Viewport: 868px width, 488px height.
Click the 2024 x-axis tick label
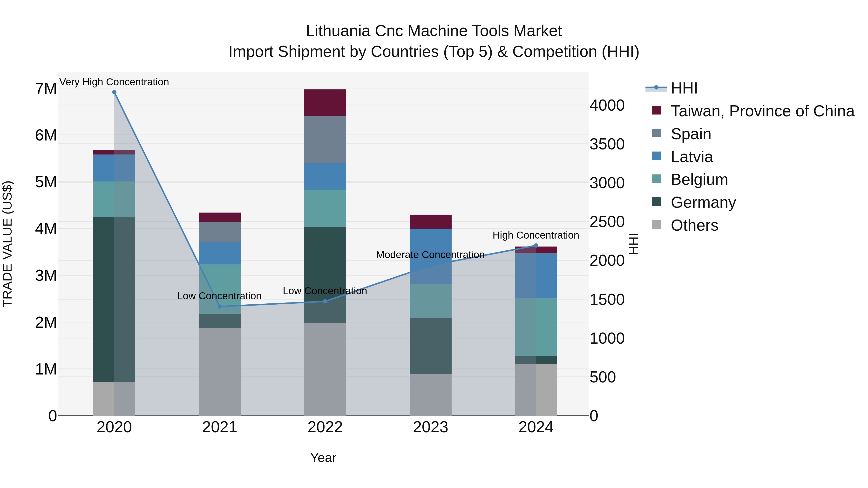tap(536, 427)
